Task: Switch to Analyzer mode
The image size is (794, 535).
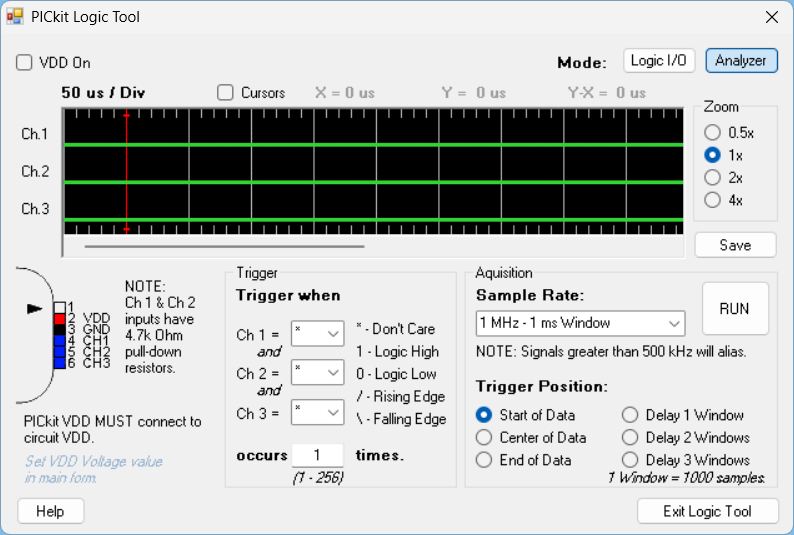Action: coord(741,61)
